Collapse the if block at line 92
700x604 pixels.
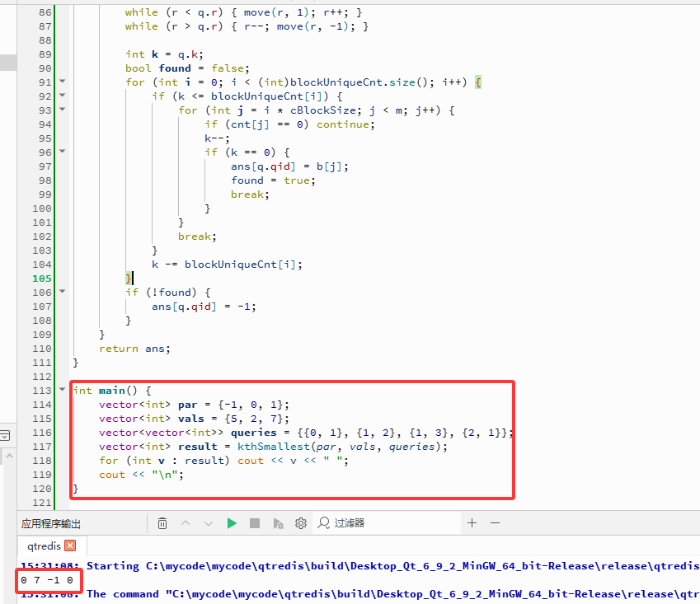coord(63,95)
